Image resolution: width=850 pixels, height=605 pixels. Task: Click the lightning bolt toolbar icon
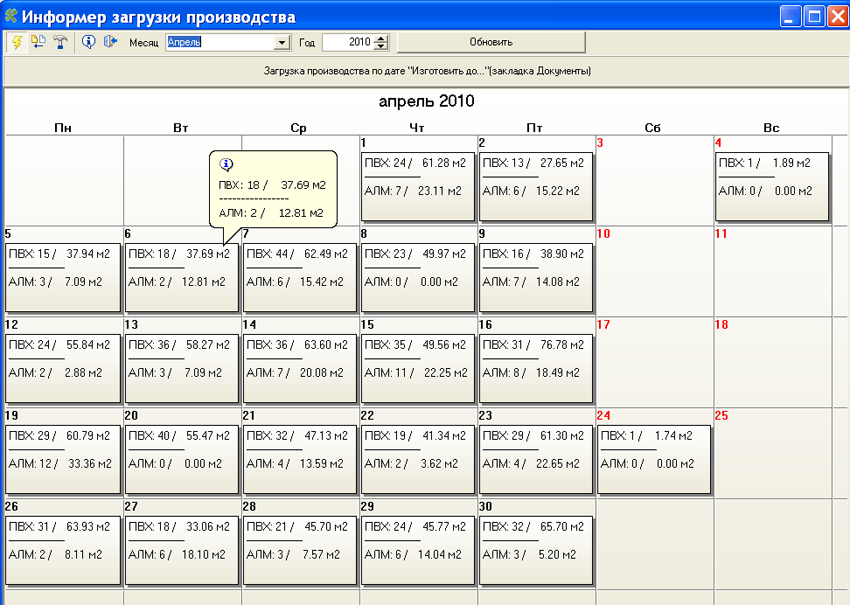point(17,42)
